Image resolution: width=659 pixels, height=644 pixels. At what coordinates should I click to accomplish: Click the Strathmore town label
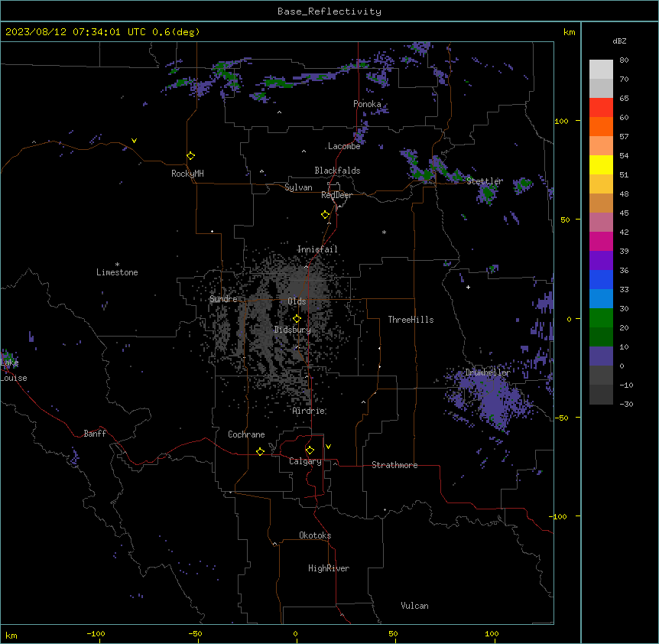click(x=394, y=465)
